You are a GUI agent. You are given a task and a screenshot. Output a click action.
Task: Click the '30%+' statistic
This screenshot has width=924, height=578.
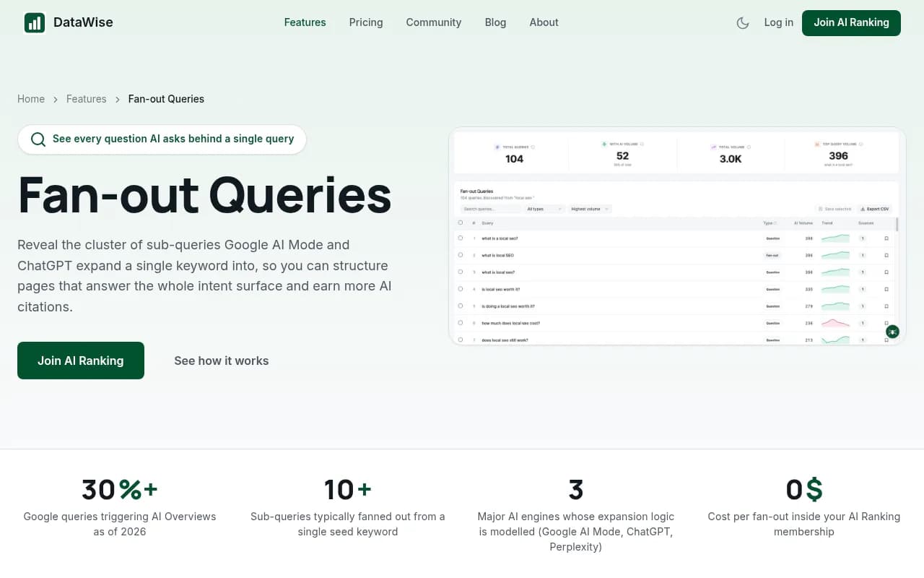click(120, 490)
